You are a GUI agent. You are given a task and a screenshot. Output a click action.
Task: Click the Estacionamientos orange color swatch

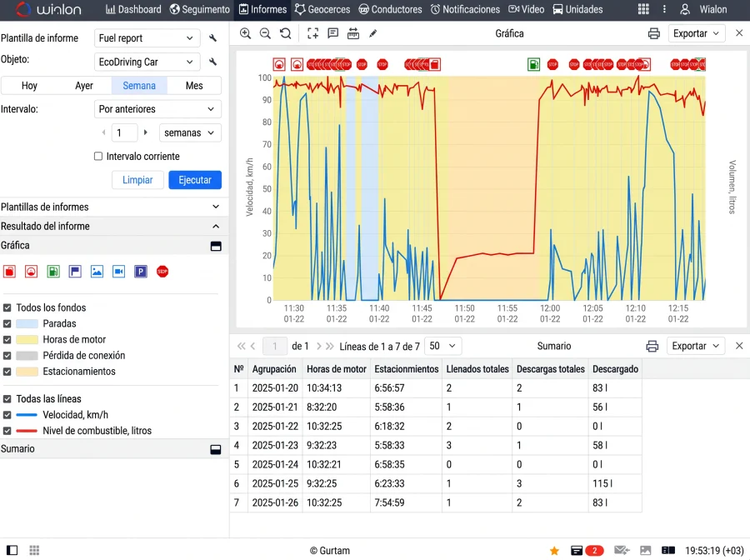pos(27,372)
